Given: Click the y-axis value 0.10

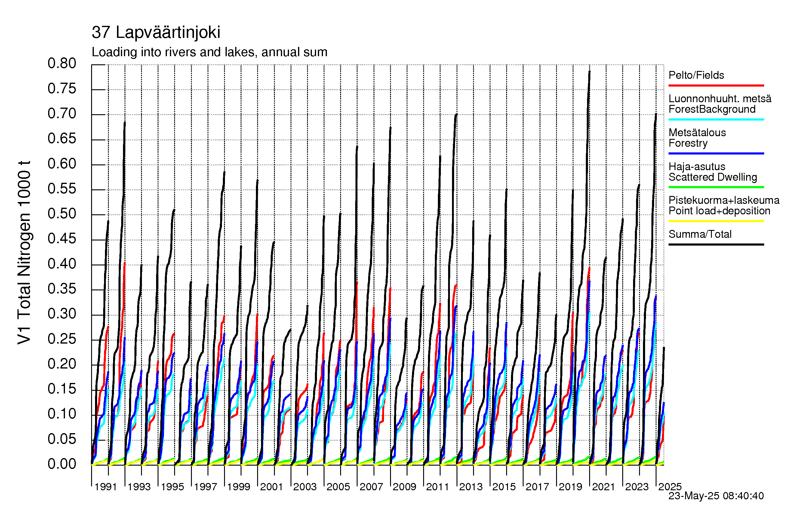Looking at the screenshot, I should coord(62,414).
